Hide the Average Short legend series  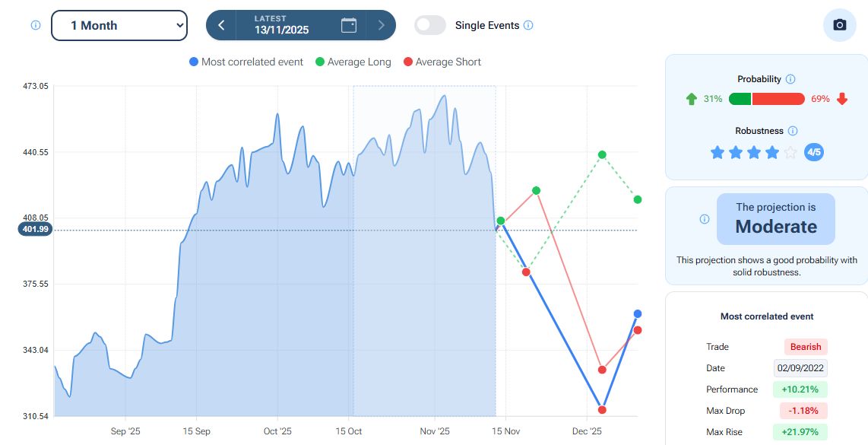coord(442,62)
